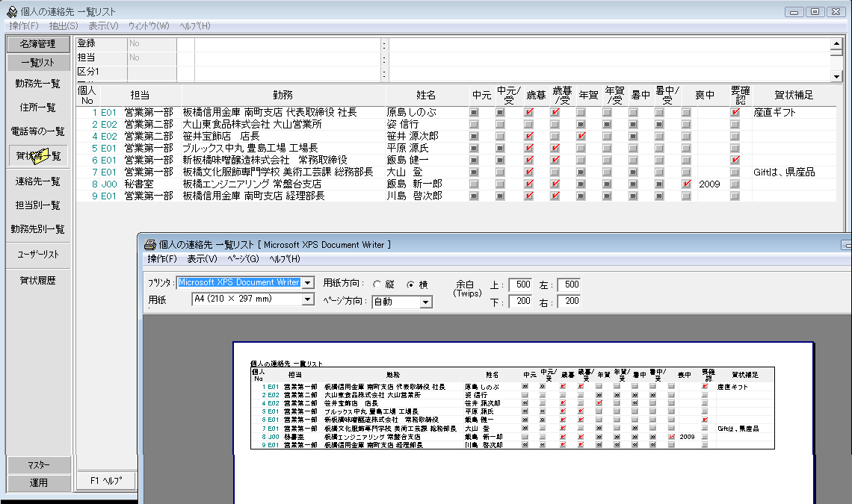Expand the 用紙 A4 paper size dropdown
This screenshot has width=852, height=504.
[x=308, y=299]
